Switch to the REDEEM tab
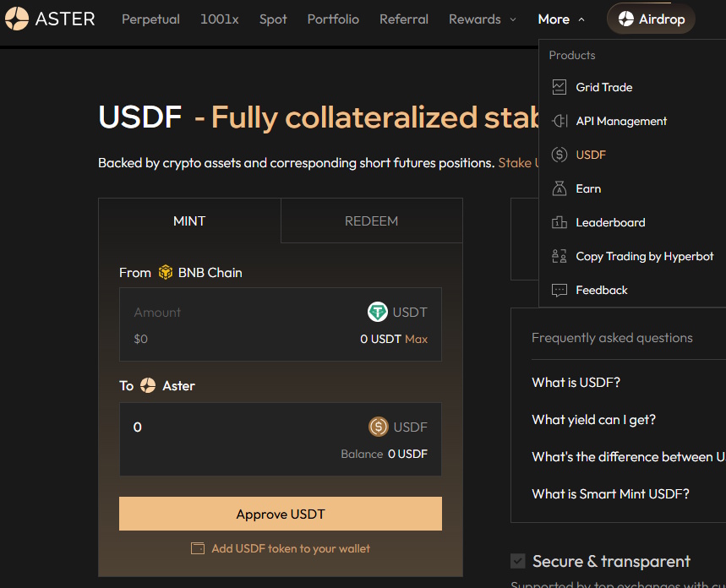Image resolution: width=726 pixels, height=588 pixels. (x=371, y=221)
